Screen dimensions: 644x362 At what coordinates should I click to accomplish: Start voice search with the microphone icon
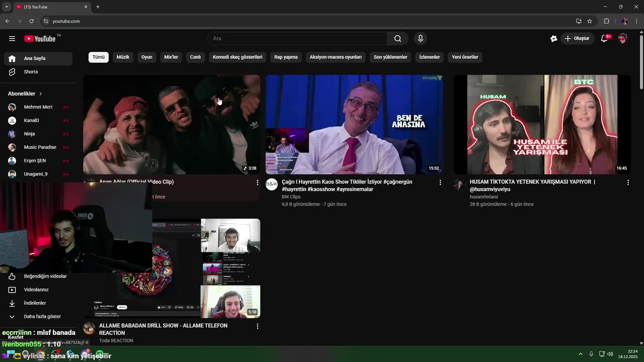point(421,39)
